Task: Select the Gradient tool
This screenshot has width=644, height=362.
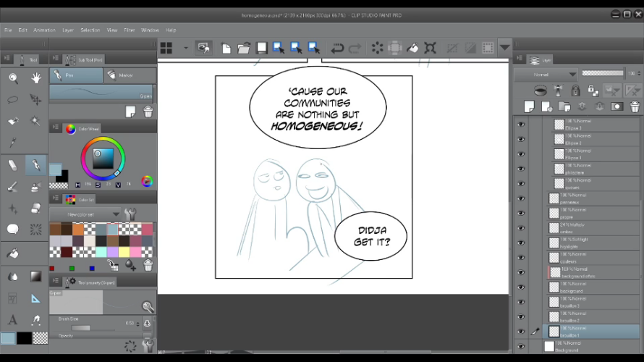Action: tap(35, 277)
